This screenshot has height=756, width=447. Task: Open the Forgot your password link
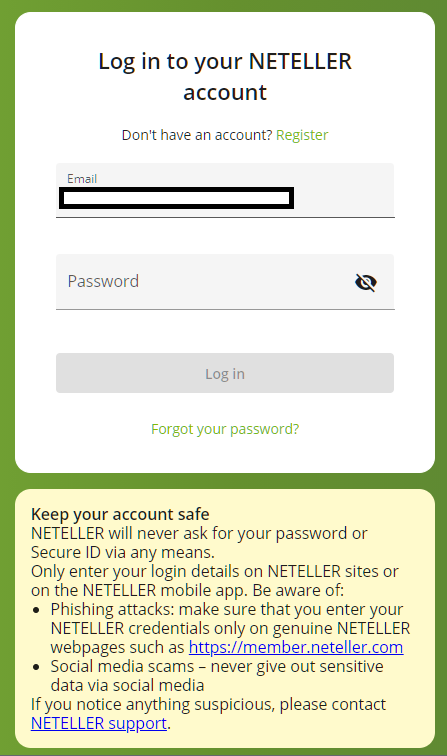pos(225,429)
